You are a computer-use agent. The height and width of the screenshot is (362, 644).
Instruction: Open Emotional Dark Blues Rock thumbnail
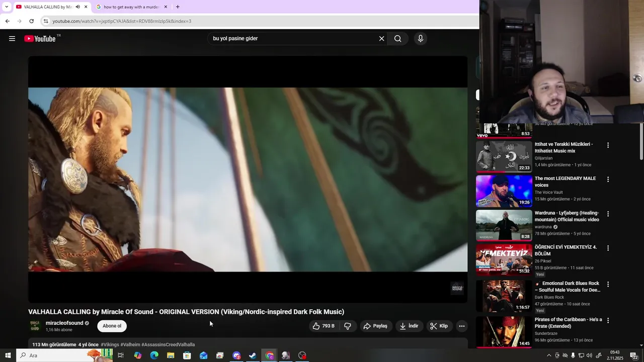[x=504, y=296]
